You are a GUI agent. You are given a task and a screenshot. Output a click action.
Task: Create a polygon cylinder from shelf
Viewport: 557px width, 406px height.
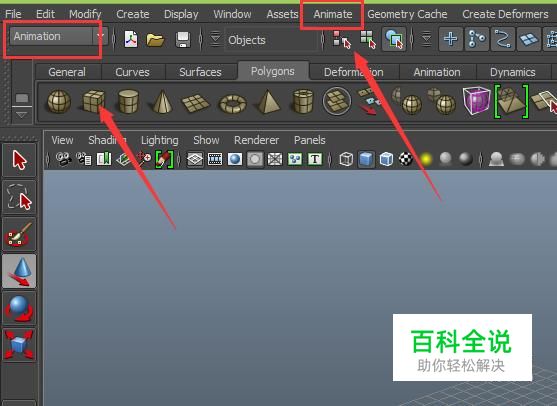point(128,101)
